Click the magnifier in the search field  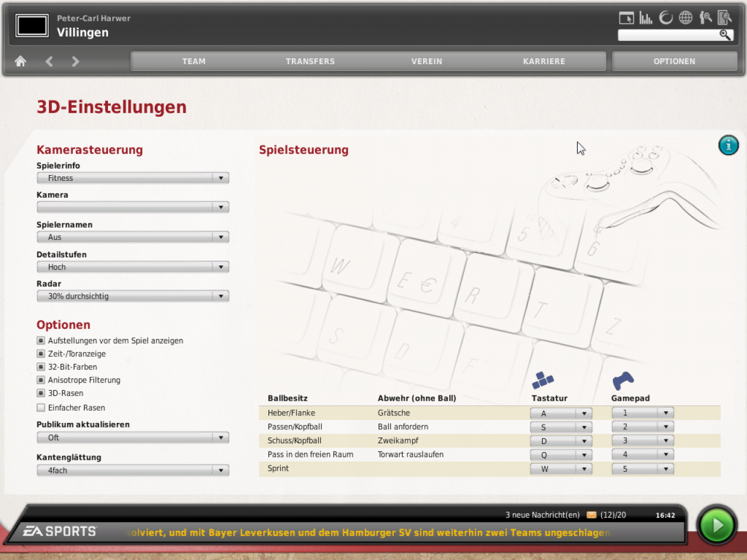[x=725, y=35]
